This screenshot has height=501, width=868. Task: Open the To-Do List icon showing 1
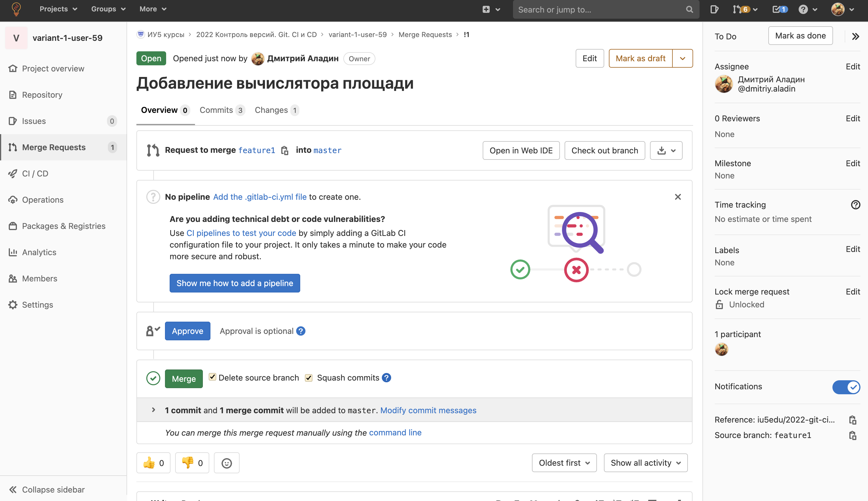pyautogui.click(x=778, y=9)
